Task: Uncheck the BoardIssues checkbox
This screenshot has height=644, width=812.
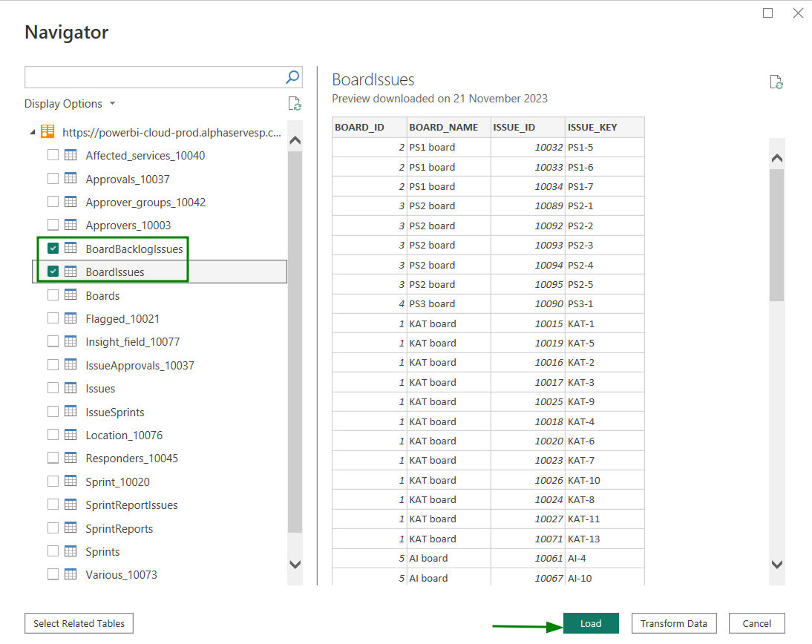Action: [53, 272]
